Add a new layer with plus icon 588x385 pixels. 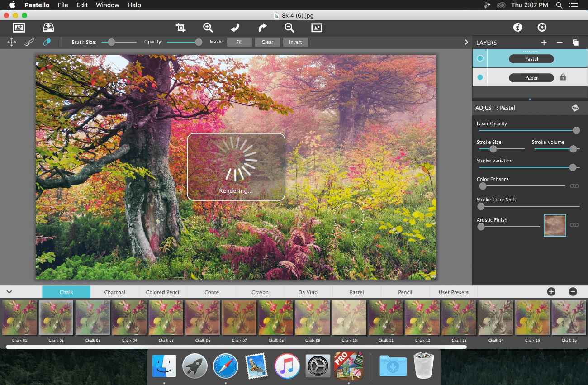click(544, 43)
